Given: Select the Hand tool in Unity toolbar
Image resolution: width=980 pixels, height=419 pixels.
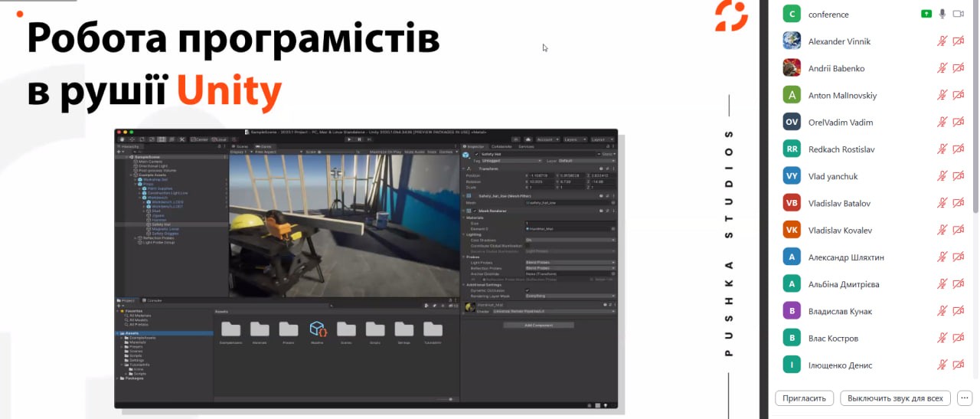Looking at the screenshot, I should tap(122, 139).
